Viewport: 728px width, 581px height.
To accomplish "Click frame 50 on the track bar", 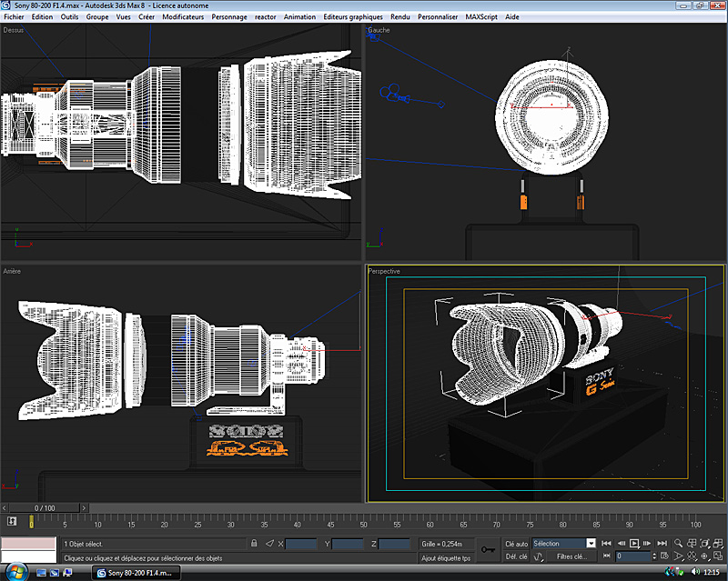I will pos(363,524).
